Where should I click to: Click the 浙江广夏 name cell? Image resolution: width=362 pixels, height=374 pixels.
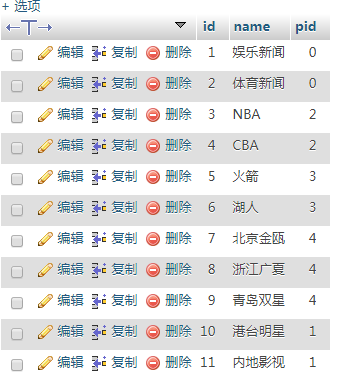tap(259, 269)
